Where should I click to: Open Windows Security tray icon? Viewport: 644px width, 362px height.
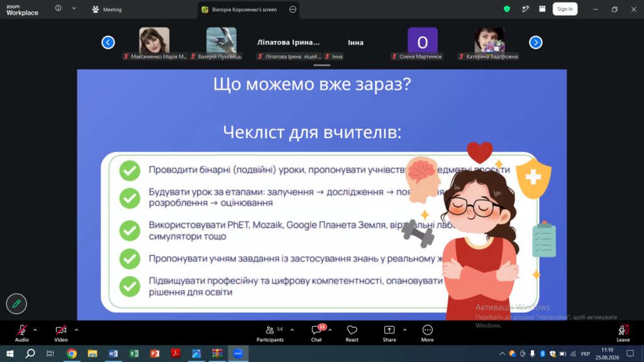click(552, 354)
